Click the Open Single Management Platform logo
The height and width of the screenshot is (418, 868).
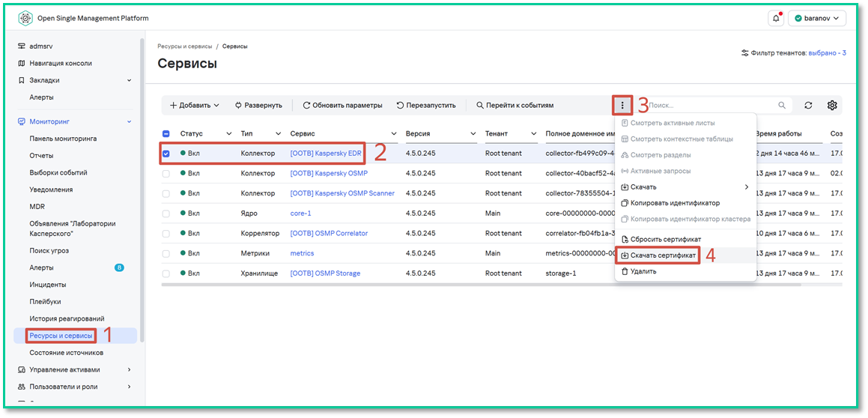[x=26, y=18]
